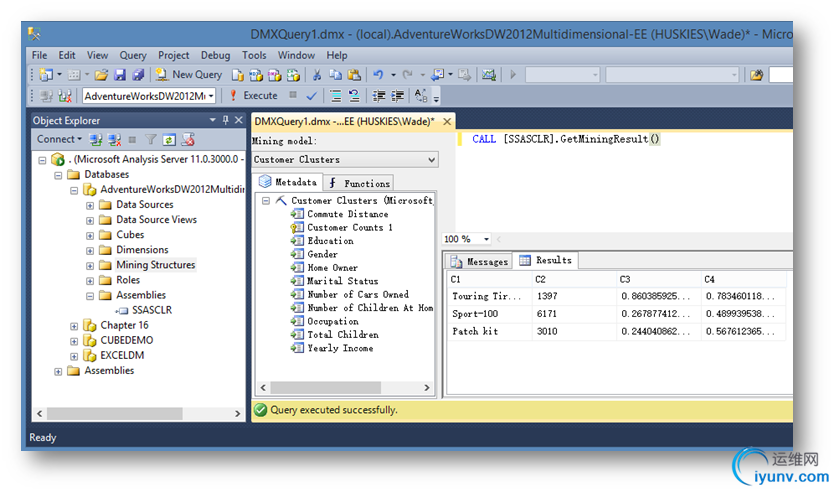835x493 pixels.
Task: Click the Save floppy disk icon
Action: [120, 75]
